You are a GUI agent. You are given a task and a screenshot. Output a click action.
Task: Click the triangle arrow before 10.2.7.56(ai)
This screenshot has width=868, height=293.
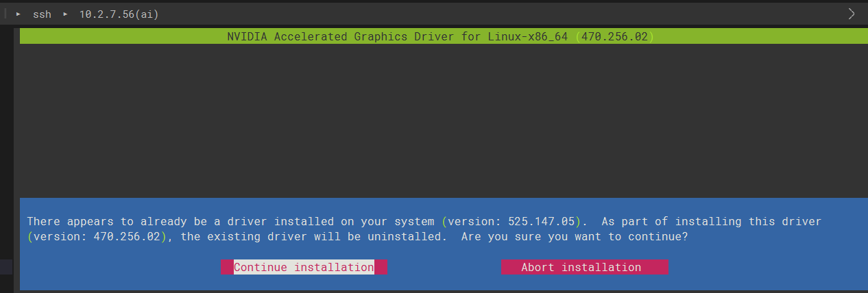66,14
